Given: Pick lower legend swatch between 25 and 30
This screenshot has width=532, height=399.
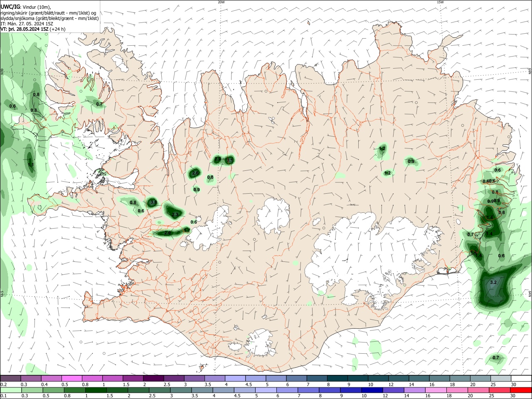Looking at the screenshot, I should (499, 390).
